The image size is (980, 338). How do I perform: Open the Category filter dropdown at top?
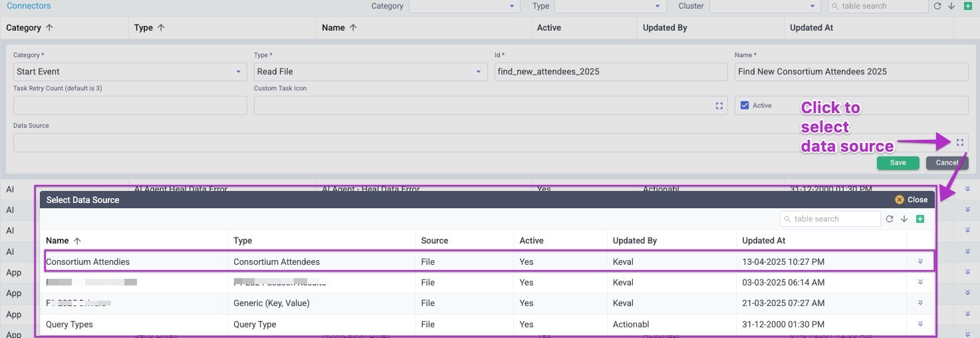(464, 6)
